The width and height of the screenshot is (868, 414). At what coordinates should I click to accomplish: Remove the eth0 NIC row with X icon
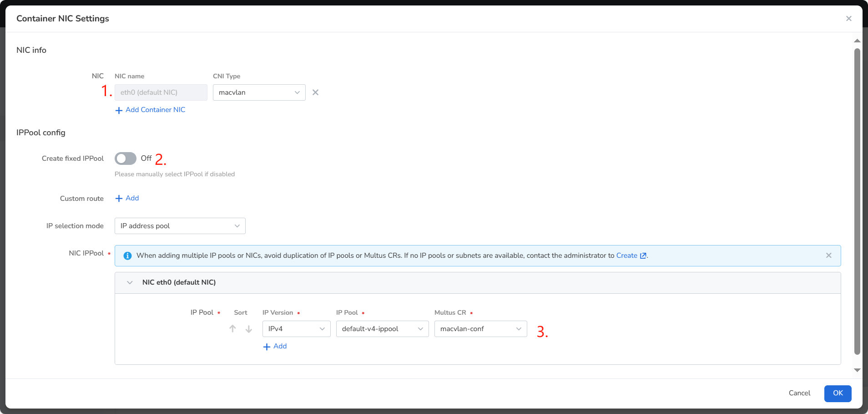click(315, 92)
